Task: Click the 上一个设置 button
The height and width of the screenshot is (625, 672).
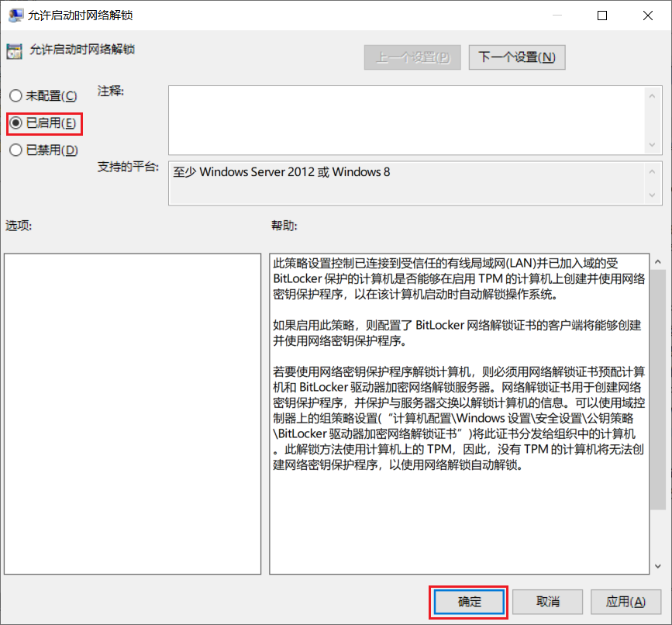Action: pyautogui.click(x=412, y=57)
